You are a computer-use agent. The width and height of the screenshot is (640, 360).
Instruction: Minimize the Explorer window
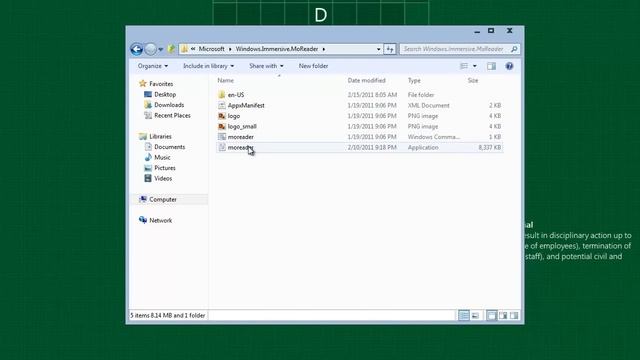tap(477, 31)
